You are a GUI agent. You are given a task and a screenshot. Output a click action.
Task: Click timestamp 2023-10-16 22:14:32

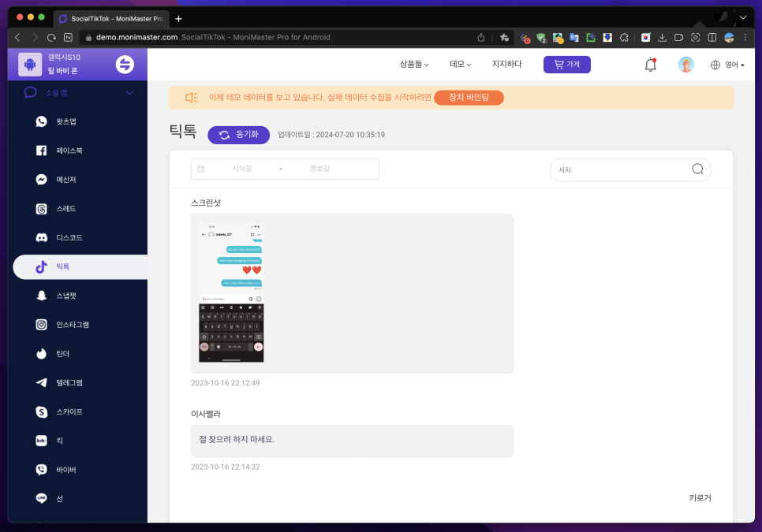pyautogui.click(x=226, y=467)
